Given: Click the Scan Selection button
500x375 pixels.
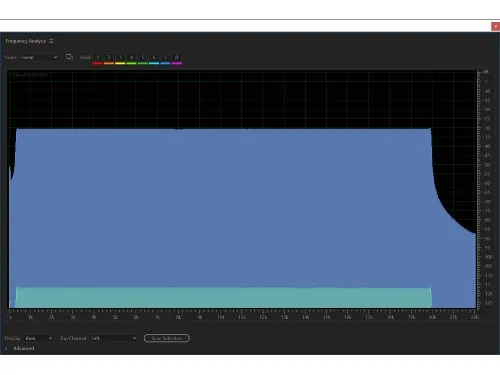Looking at the screenshot, I should 167,338.
